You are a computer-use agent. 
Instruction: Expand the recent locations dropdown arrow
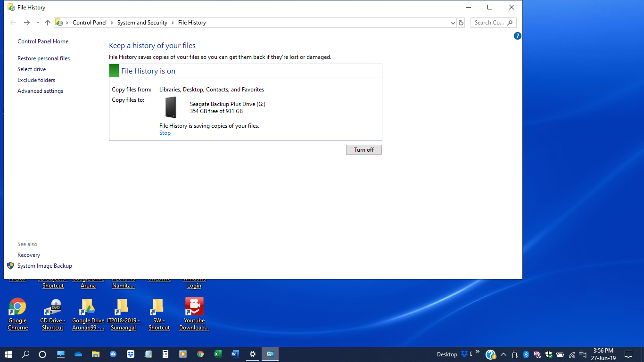tap(38, 23)
